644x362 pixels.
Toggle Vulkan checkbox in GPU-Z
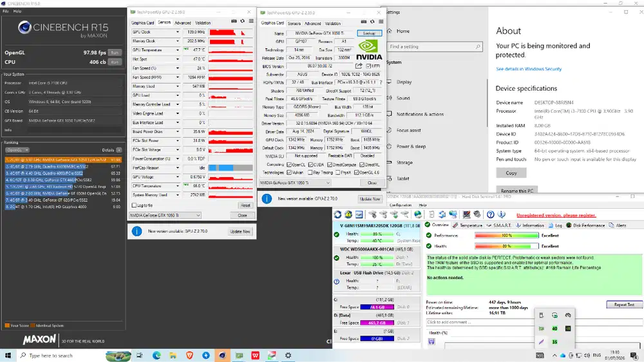pyautogui.click(x=289, y=173)
